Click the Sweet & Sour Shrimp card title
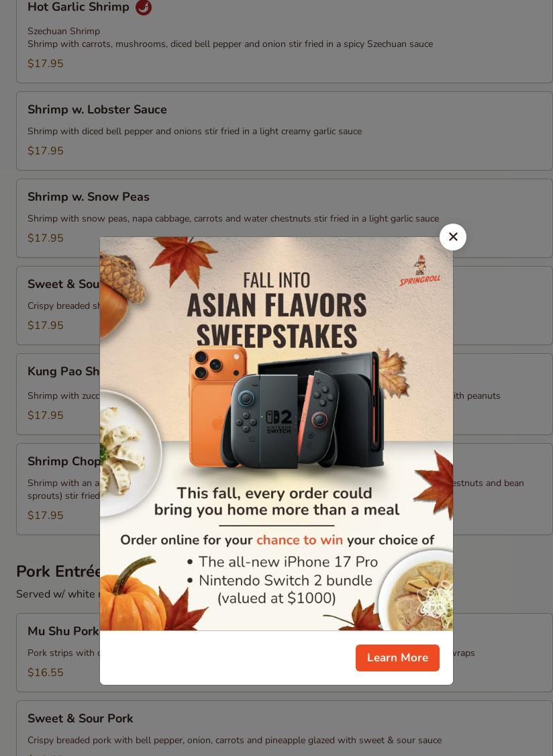Image resolution: width=553 pixels, height=756 pixels. coord(63,284)
